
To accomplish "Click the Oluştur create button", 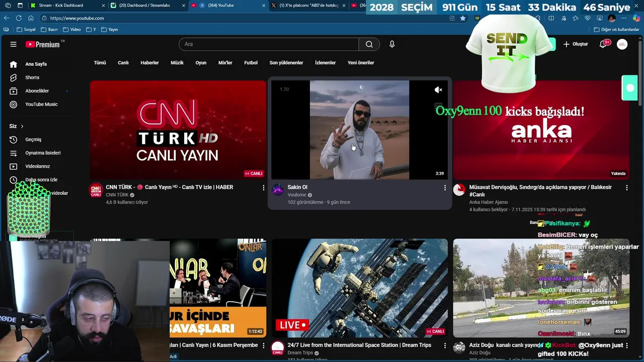I will 576,44.
